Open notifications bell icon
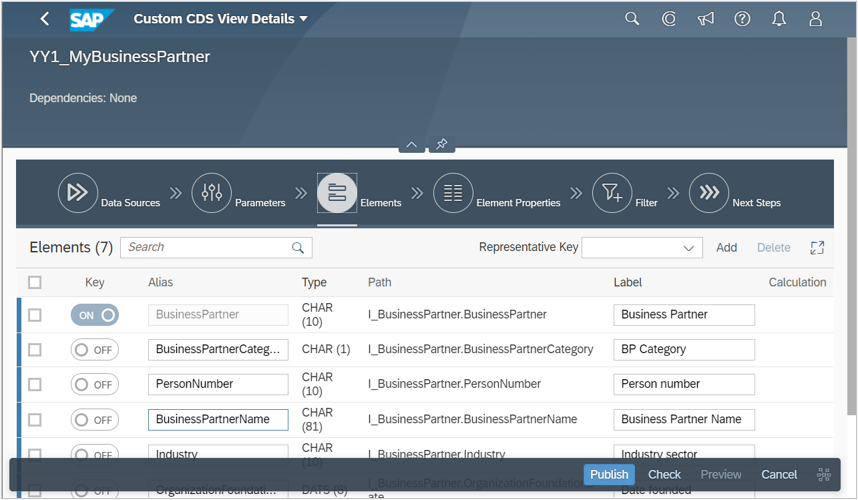This screenshot has height=500, width=858. (779, 19)
